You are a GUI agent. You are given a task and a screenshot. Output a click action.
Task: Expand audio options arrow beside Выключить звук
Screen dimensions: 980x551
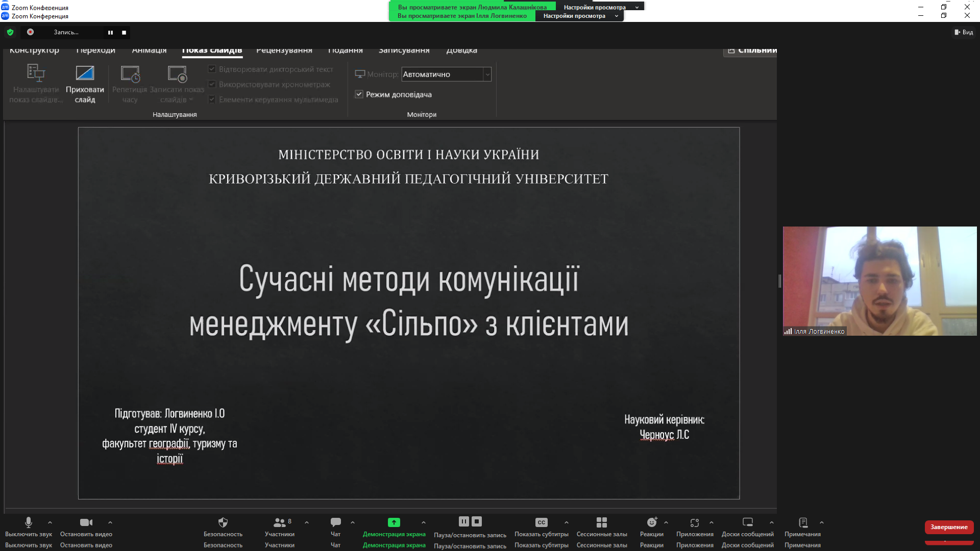pos(50,522)
